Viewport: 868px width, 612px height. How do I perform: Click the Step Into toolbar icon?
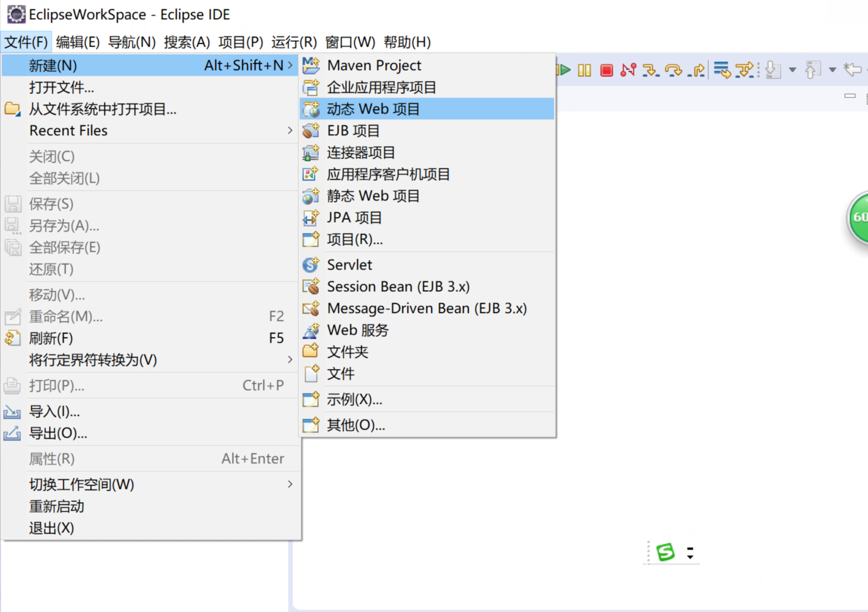coord(650,70)
